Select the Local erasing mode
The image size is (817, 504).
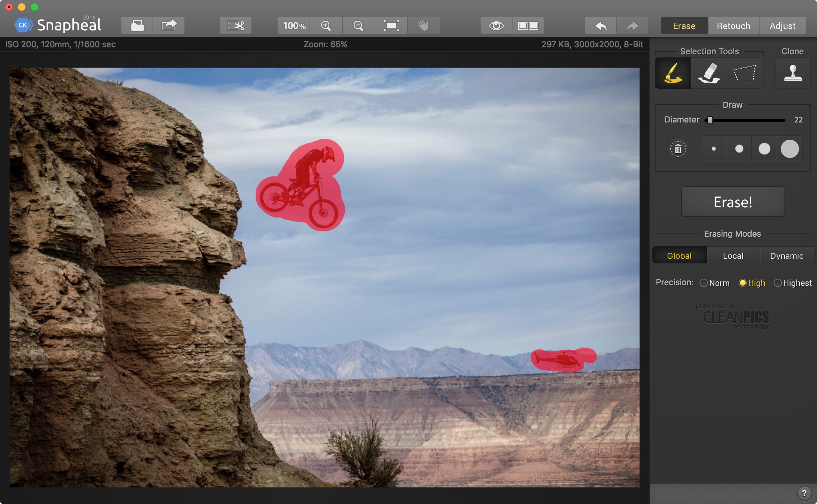[x=732, y=256]
